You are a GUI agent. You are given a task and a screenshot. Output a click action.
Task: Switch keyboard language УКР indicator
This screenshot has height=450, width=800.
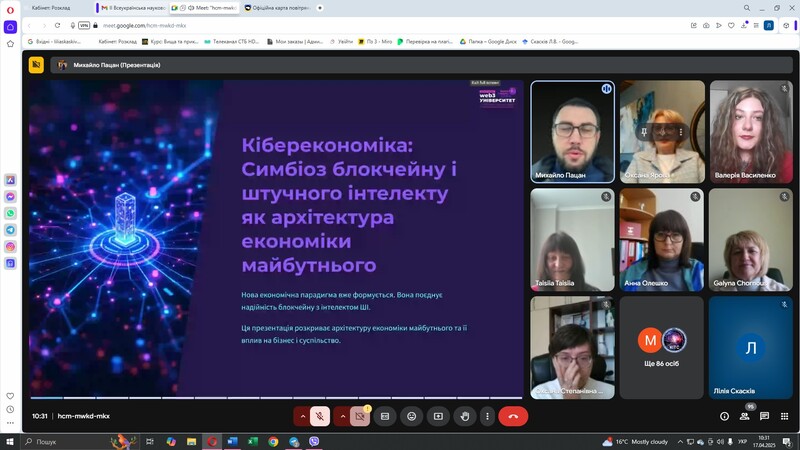coord(742,442)
